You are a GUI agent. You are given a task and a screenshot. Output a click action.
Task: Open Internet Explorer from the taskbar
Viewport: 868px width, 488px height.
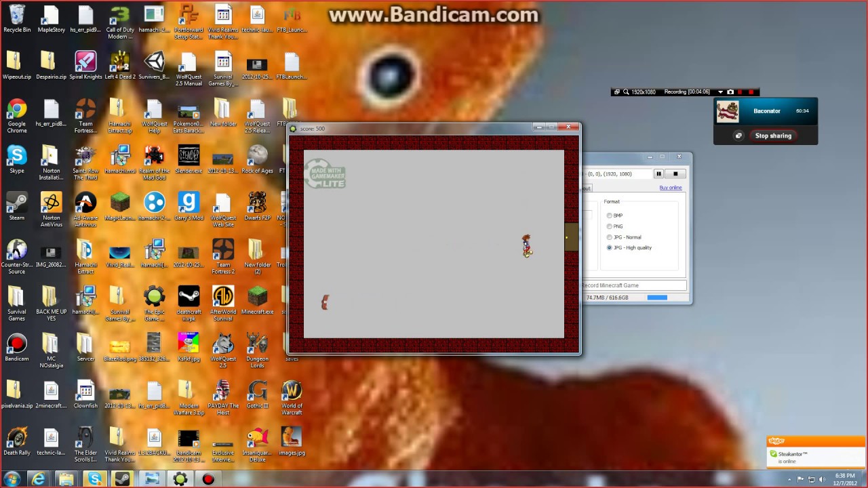[x=39, y=479]
